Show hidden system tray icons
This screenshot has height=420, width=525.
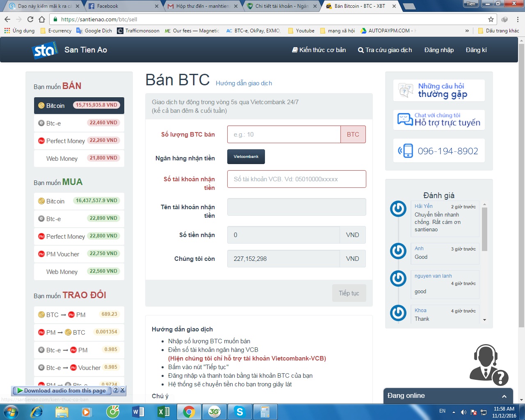(454, 412)
